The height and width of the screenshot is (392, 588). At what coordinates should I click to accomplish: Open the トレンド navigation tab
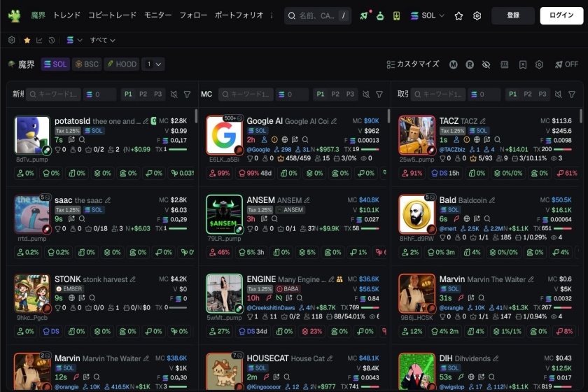coord(66,15)
